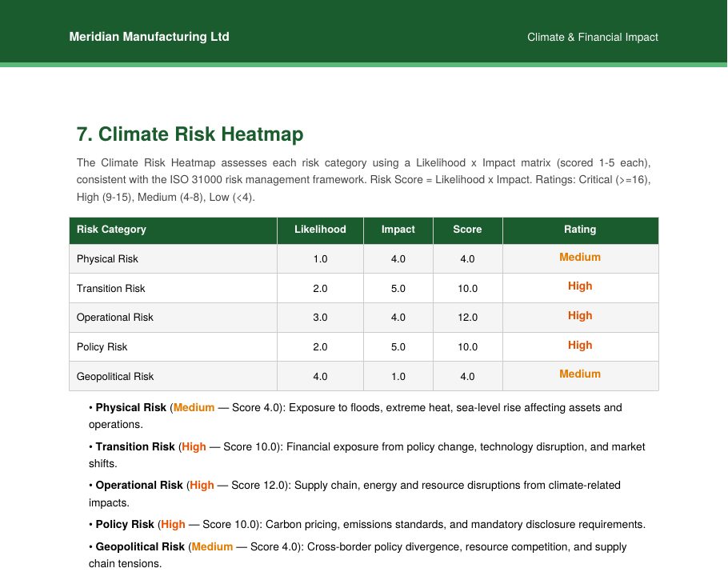728x576 pixels.
Task: Click the orange High word in Transition Risk bullet
Action: [194, 446]
